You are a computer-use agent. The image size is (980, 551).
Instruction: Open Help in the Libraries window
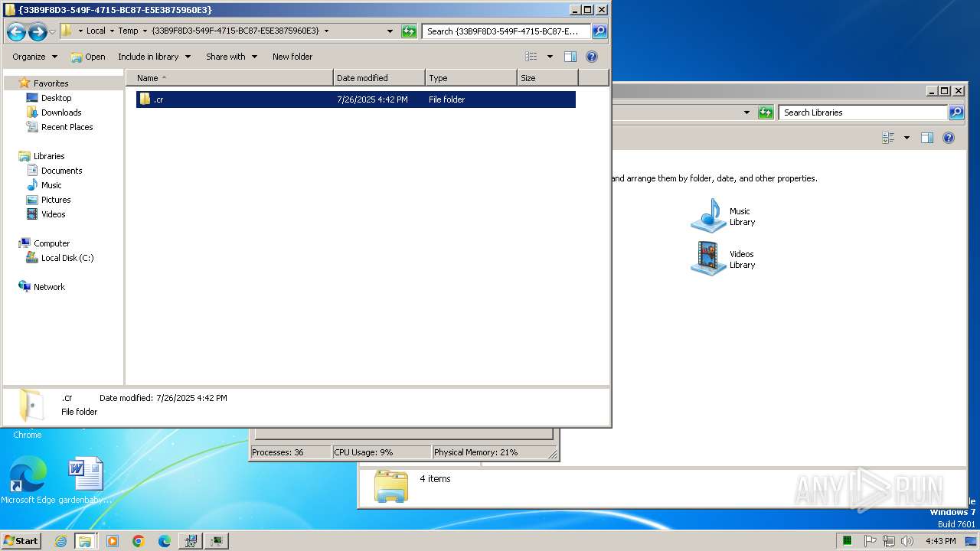(949, 138)
